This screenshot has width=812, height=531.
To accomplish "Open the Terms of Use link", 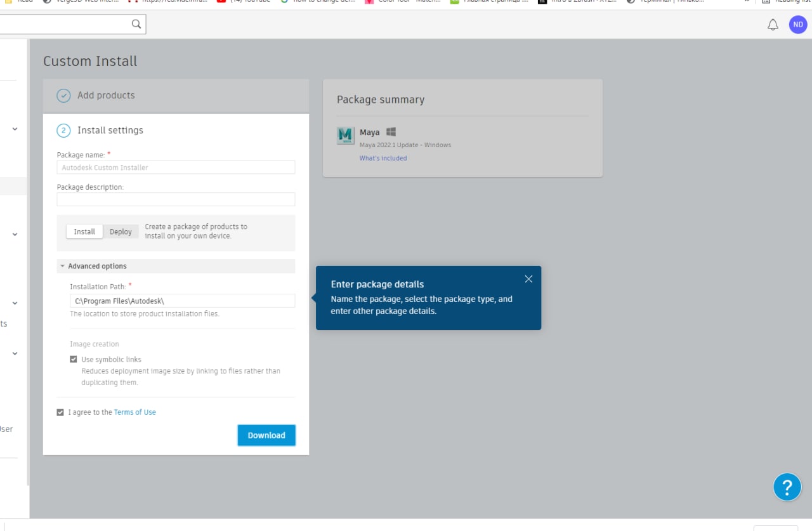I will [135, 412].
